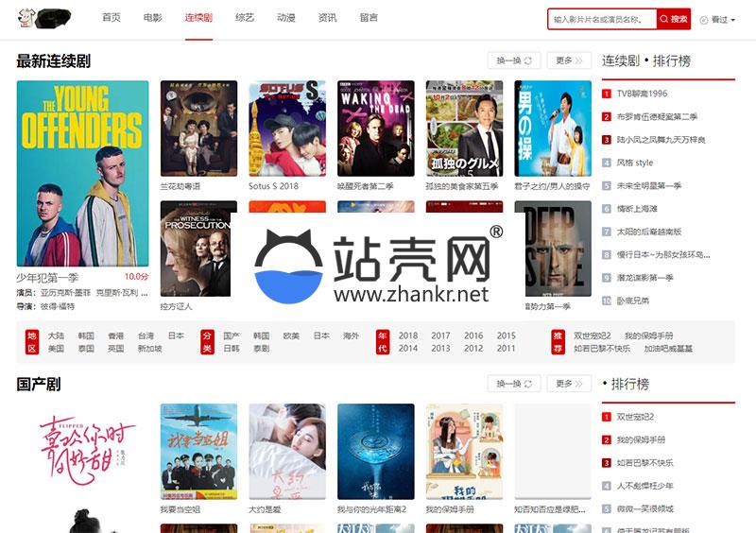Filter by year 2013
This screenshot has width=756, height=533.
440,349
